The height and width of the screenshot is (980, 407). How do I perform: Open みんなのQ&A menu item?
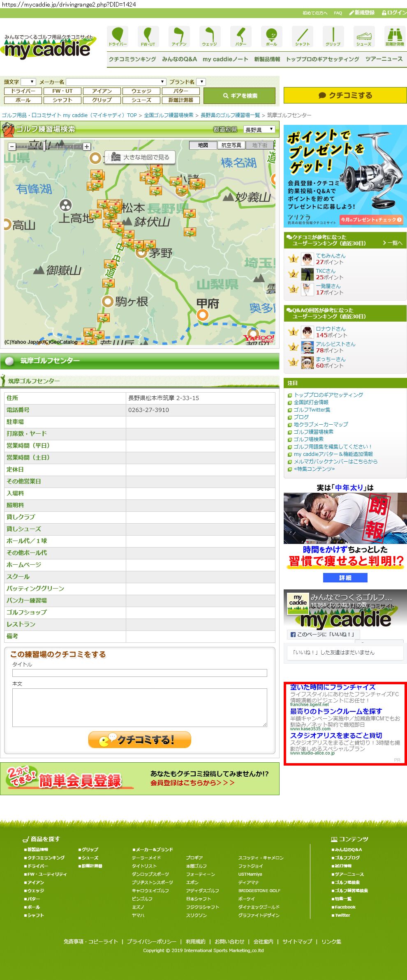pos(179,59)
